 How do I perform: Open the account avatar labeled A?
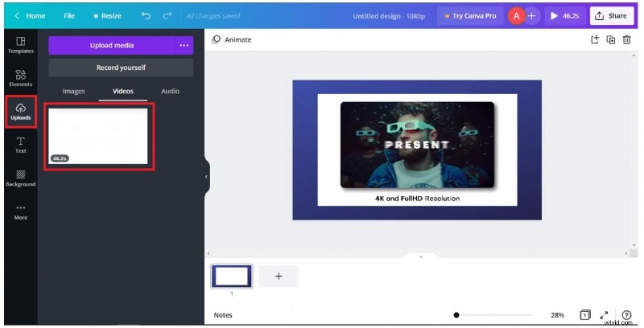(516, 16)
